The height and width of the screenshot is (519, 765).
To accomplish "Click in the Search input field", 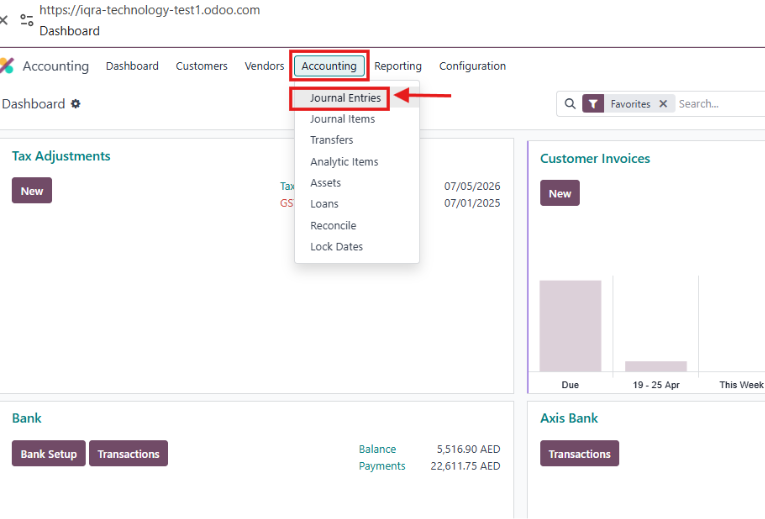I will tap(721, 103).
